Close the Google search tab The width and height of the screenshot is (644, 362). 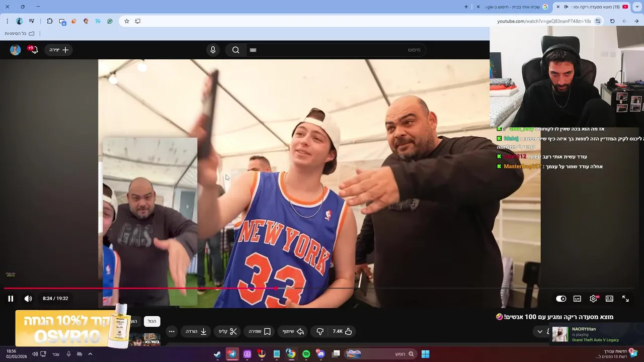pyautogui.click(x=478, y=7)
